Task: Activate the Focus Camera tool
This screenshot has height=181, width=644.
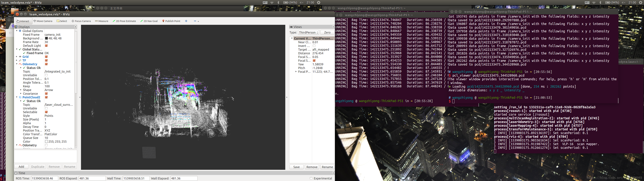Action: click(81, 21)
